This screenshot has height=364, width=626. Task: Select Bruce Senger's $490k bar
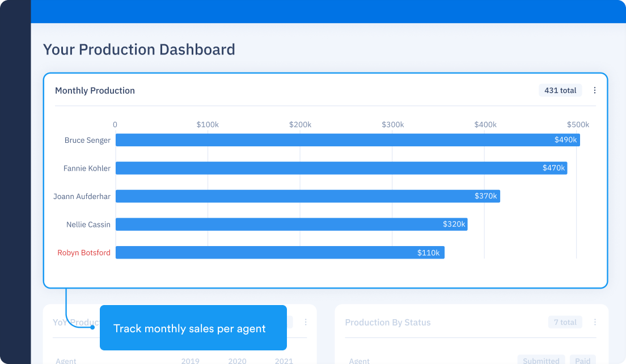click(347, 140)
